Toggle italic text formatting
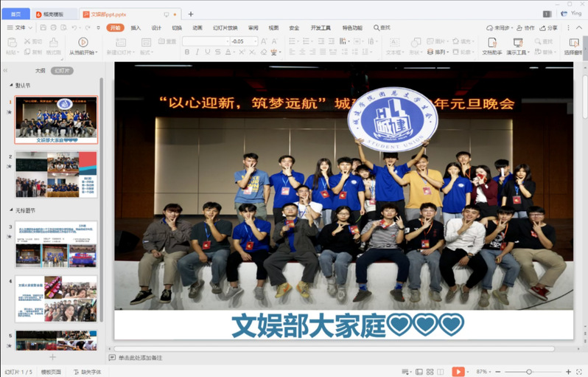588x377 pixels. pyautogui.click(x=197, y=52)
